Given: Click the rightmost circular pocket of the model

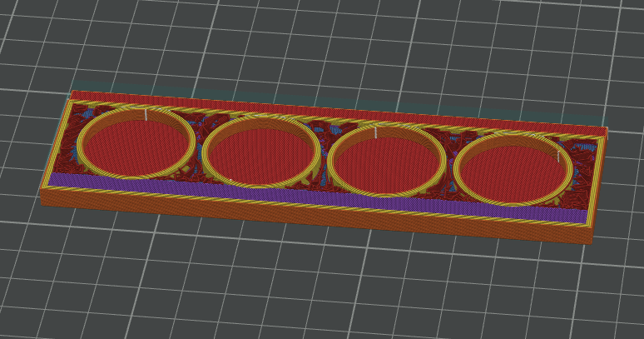Looking at the screenshot, I should [515, 169].
